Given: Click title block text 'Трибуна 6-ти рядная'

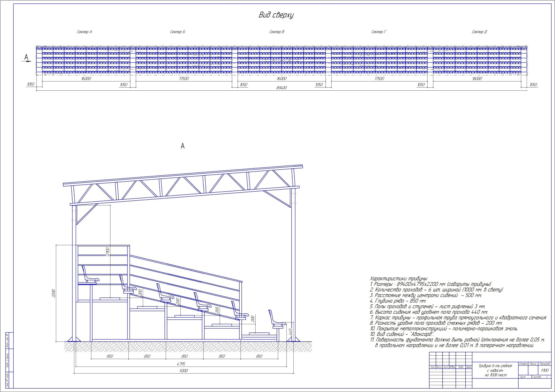Looking at the screenshot, I should 495,366.
